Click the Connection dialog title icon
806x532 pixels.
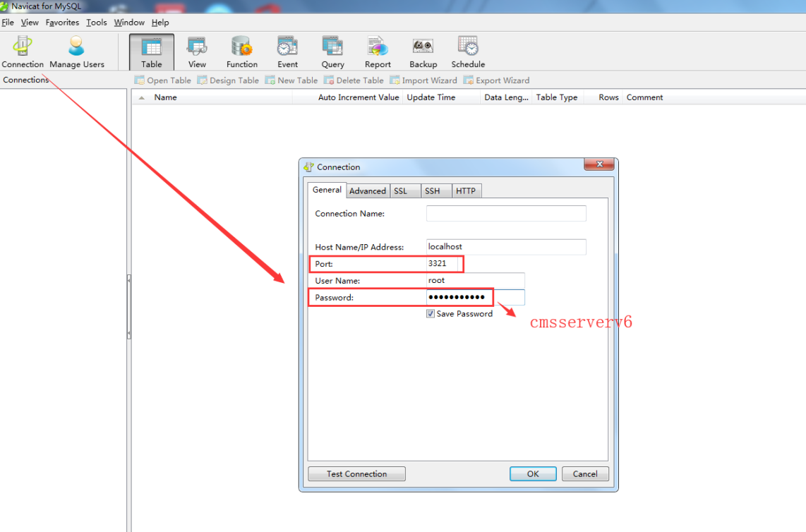[308, 167]
